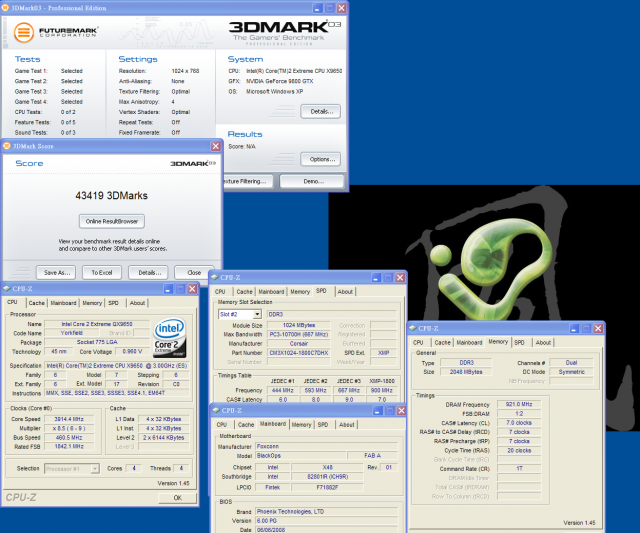Minimize the CPU-Z CPU window

click(168, 289)
